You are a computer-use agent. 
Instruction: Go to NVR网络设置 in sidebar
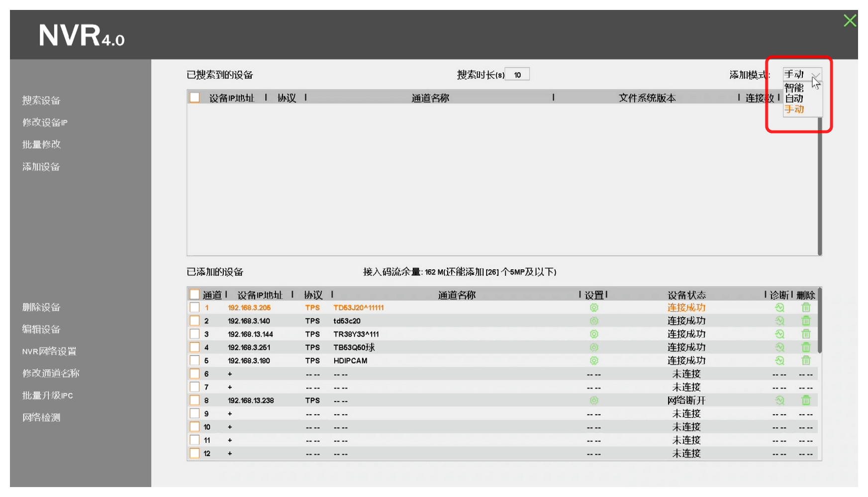pos(49,351)
